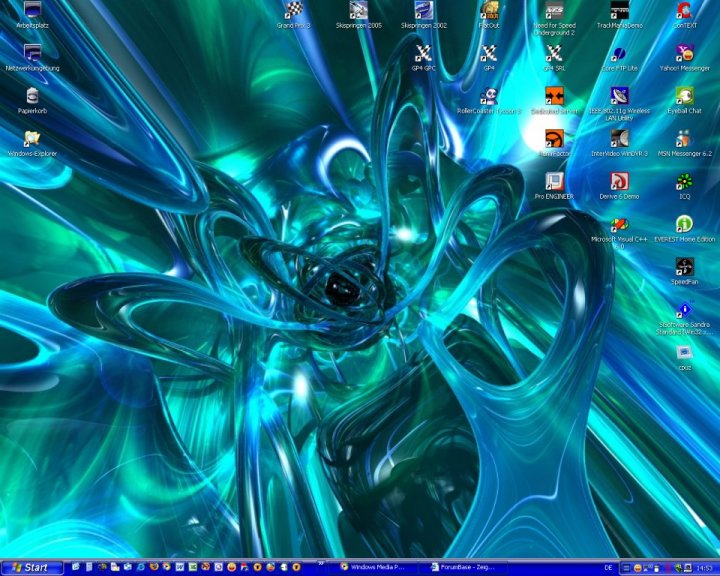Open the DE language bar indicator
This screenshot has height=576, width=720.
[608, 568]
